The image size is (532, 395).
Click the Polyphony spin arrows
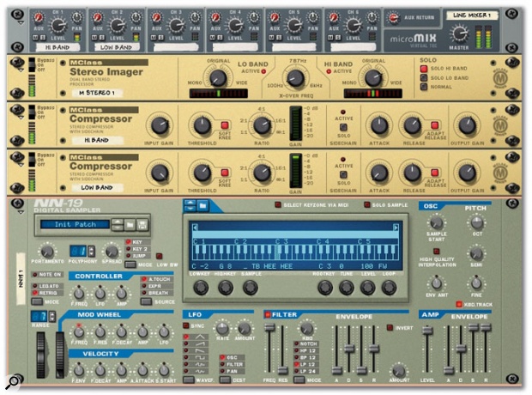click(x=91, y=252)
